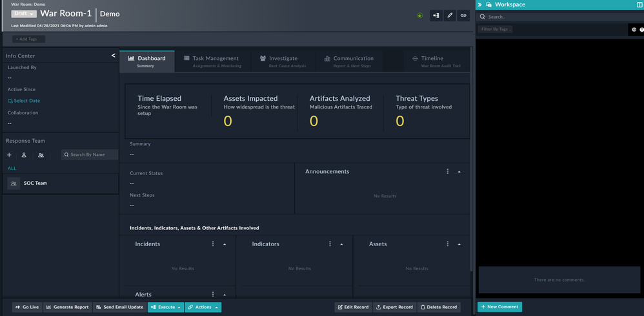Click the single user icon in Response Team

pos(24,155)
